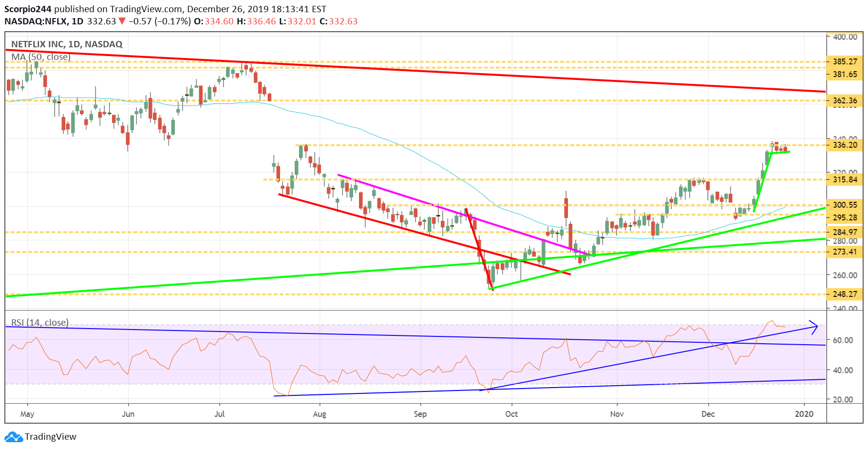Click the Oct label on time axis
The image size is (868, 450).
[x=511, y=414]
